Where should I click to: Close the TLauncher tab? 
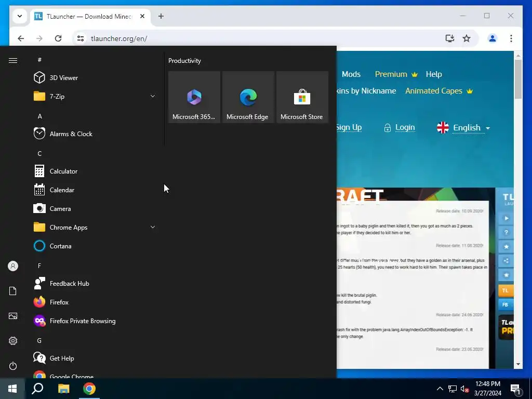[x=142, y=16]
